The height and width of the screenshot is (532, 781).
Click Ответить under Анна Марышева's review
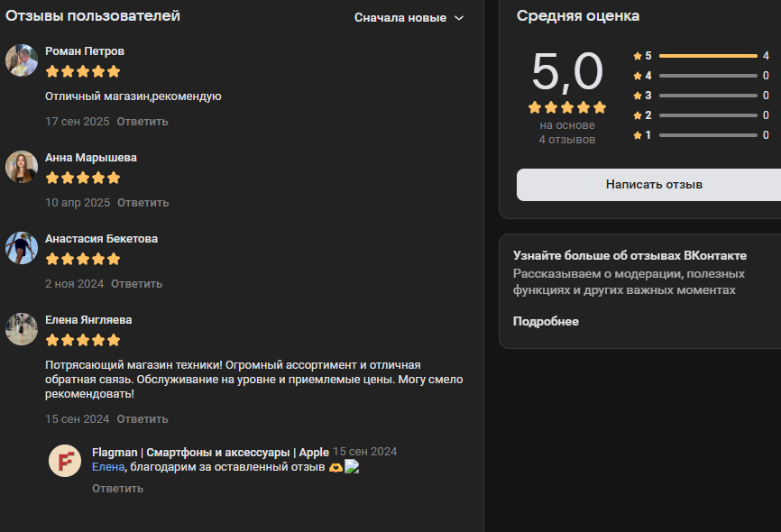143,203
